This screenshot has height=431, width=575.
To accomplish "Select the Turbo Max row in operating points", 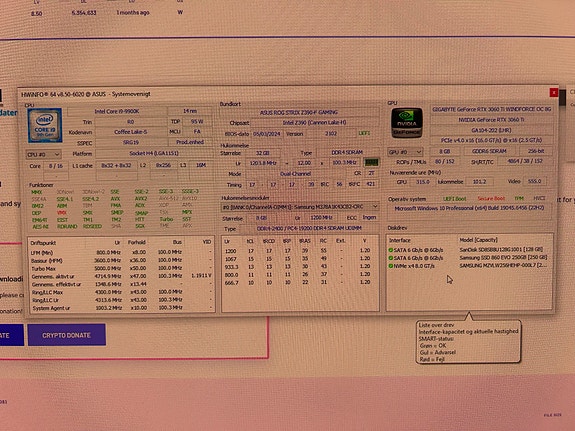I will pyautogui.click(x=121, y=268).
